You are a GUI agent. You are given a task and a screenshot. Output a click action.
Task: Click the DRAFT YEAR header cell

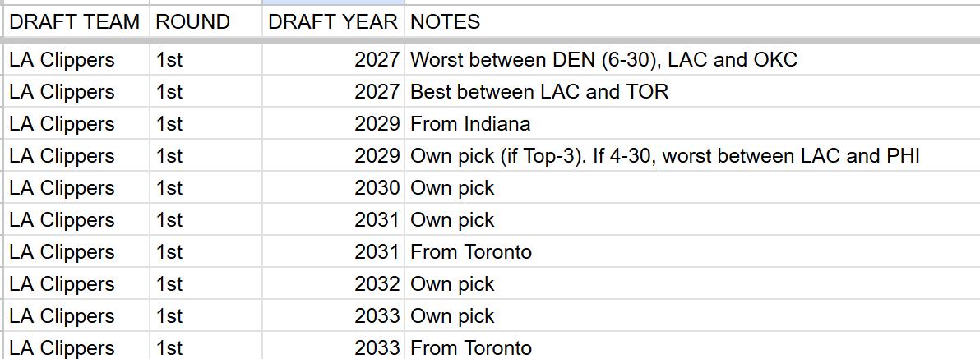click(334, 22)
